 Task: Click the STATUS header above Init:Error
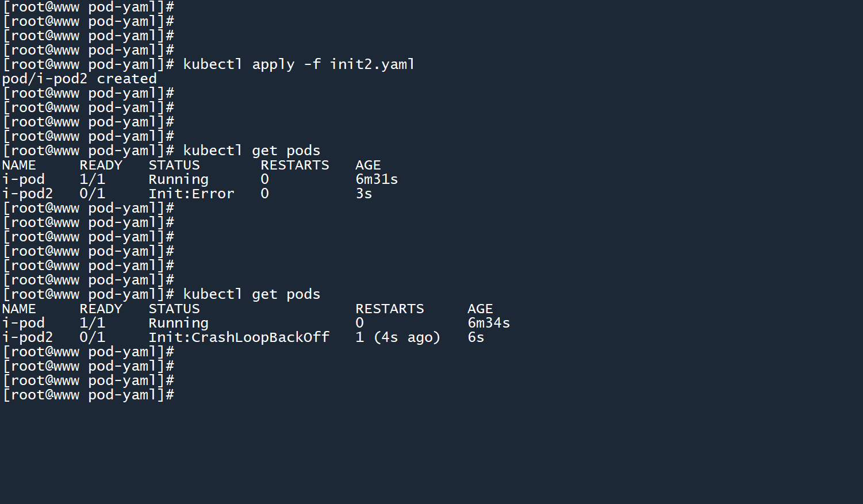(174, 165)
